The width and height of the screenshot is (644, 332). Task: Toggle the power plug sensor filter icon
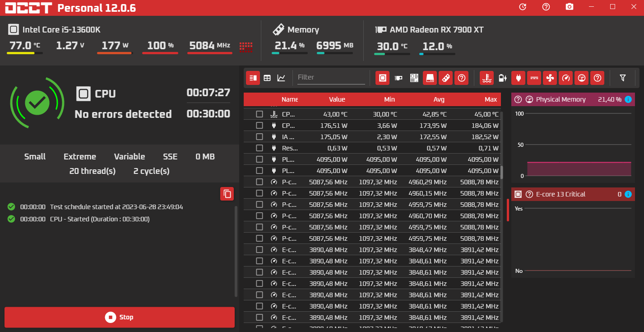coord(518,78)
